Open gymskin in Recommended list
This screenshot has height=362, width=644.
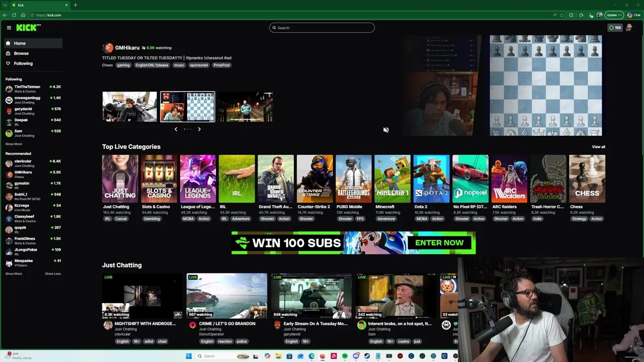pos(33,185)
